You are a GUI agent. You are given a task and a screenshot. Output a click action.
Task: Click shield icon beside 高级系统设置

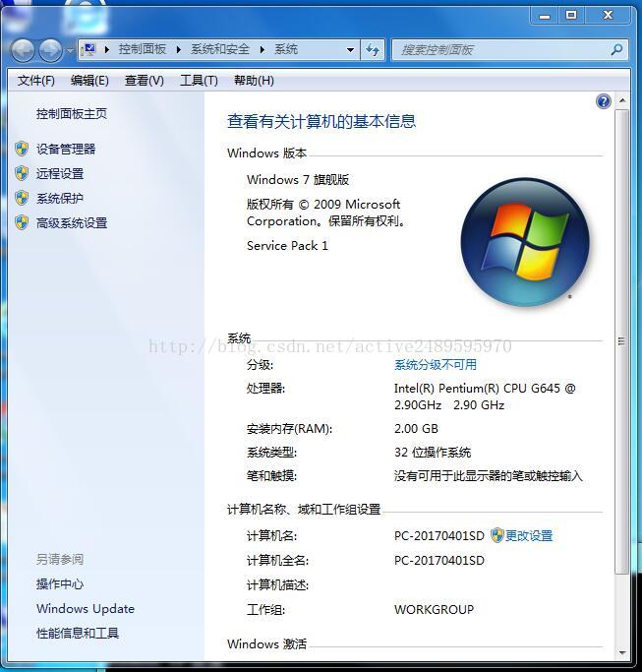click(22, 223)
